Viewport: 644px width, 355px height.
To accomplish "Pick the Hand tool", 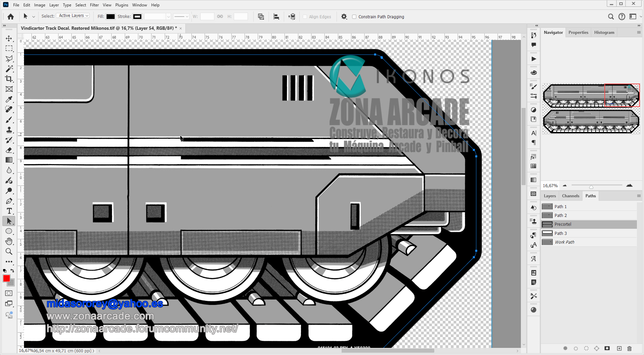I will (x=9, y=241).
